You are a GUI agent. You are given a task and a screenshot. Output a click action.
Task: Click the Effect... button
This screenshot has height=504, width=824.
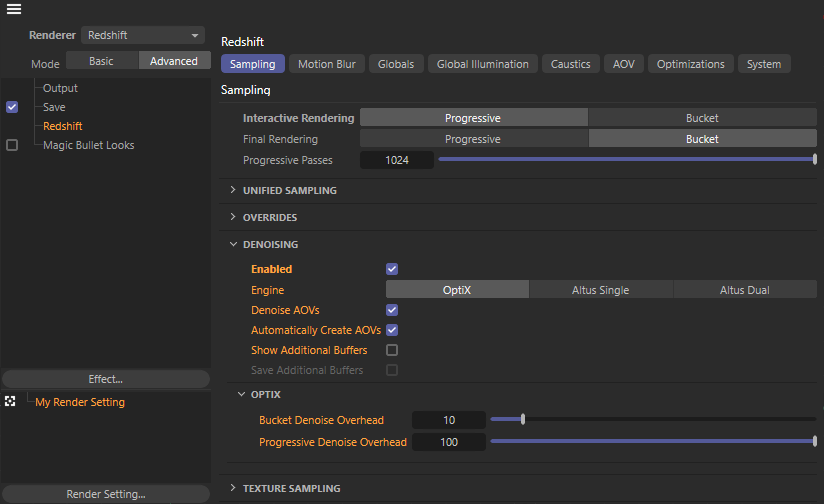point(105,379)
